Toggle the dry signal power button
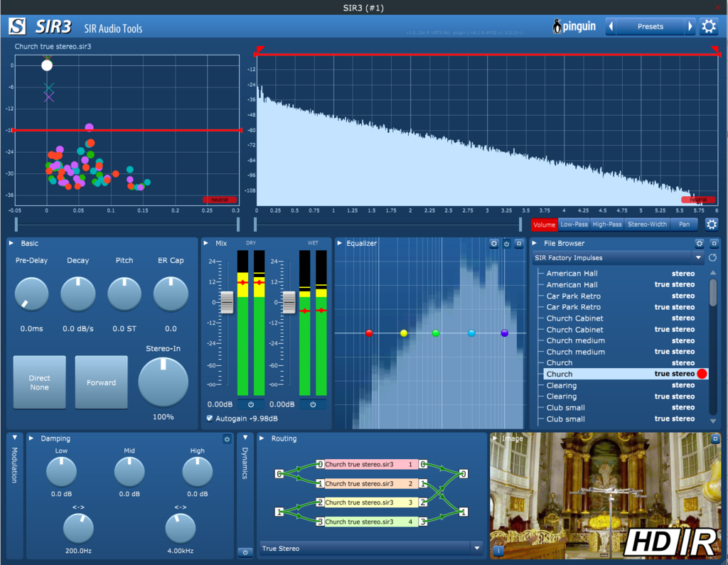 coord(251,404)
